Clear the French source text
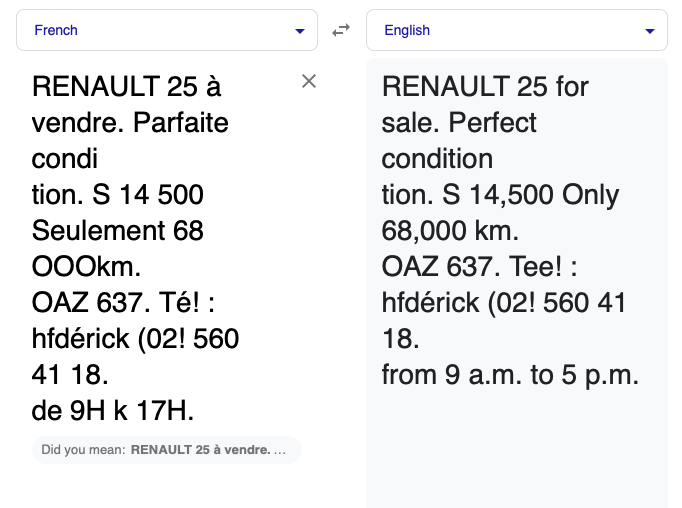The height and width of the screenshot is (508, 682). coord(309,82)
